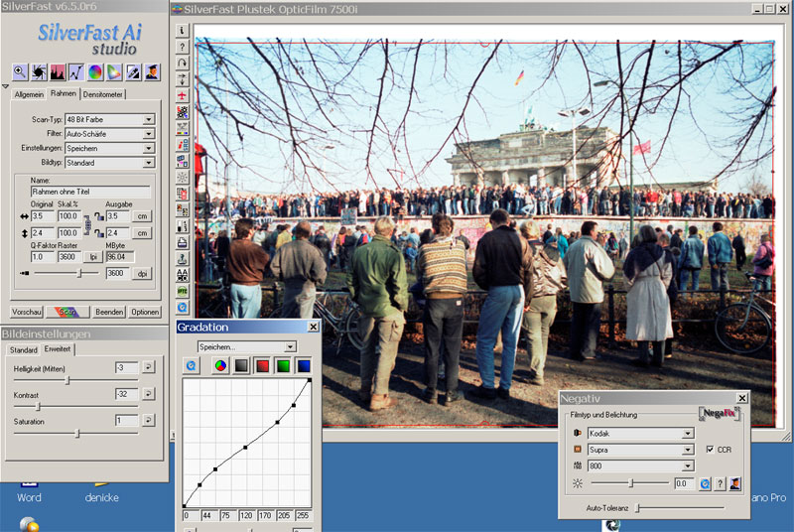Click the zoom magnifier tool icon
This screenshot has height=532, width=794.
click(x=20, y=71)
